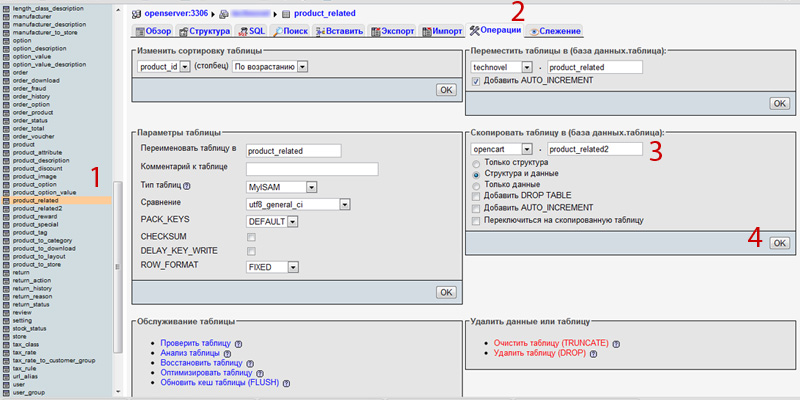Select Только данные radio button
This screenshot has height=400, width=800.
point(476,185)
